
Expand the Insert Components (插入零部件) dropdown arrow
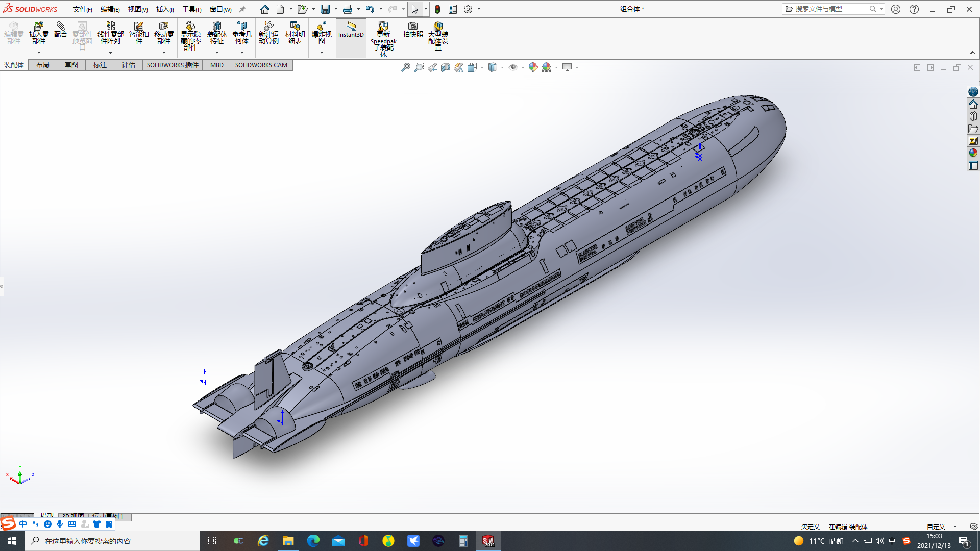tap(39, 53)
